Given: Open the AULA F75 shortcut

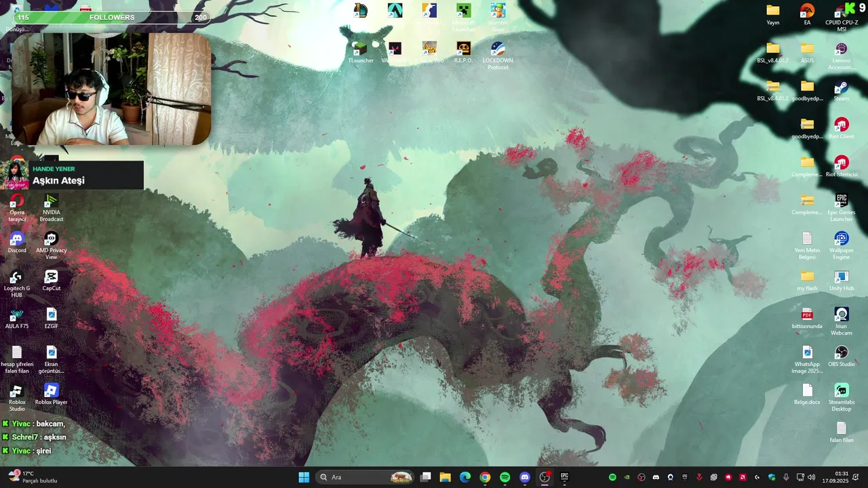Looking at the screenshot, I should (x=17, y=319).
